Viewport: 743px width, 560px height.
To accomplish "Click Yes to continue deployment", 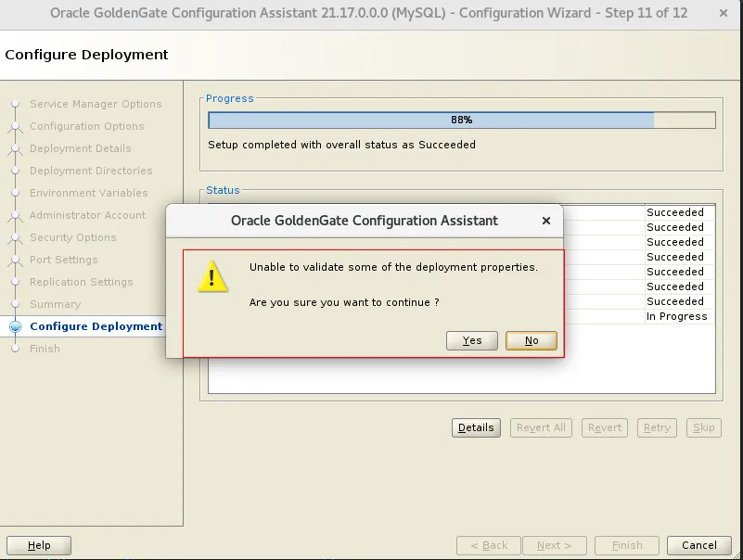I will (x=472, y=340).
